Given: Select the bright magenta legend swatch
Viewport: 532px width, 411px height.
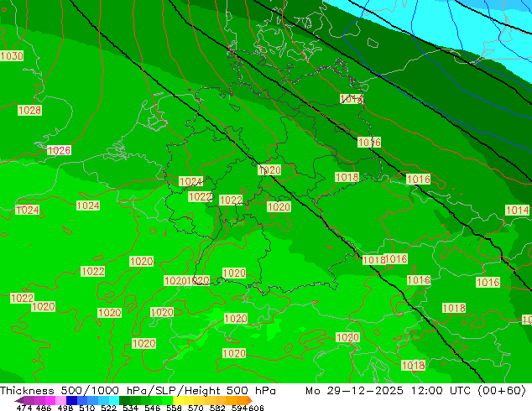Looking at the screenshot, I should [x=50, y=400].
